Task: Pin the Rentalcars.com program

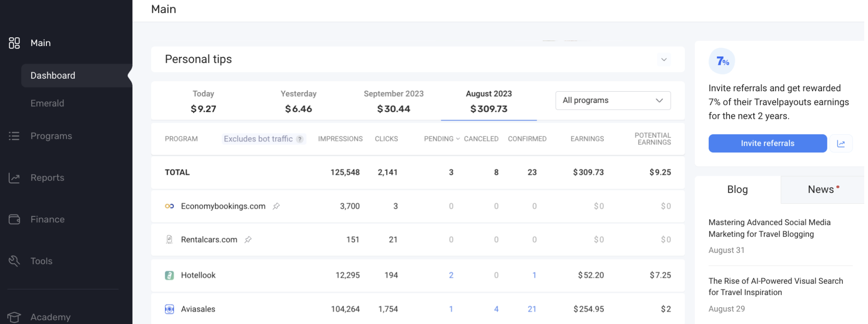Action: [248, 239]
